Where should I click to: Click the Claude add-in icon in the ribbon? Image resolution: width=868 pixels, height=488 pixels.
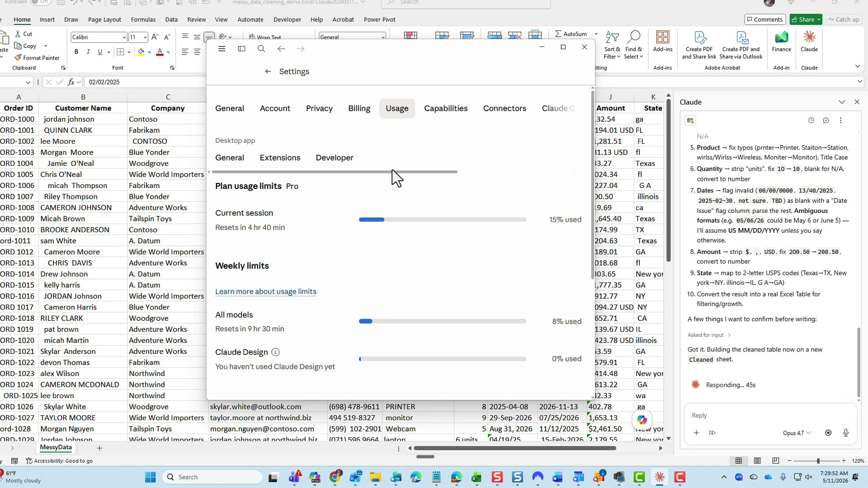click(809, 42)
